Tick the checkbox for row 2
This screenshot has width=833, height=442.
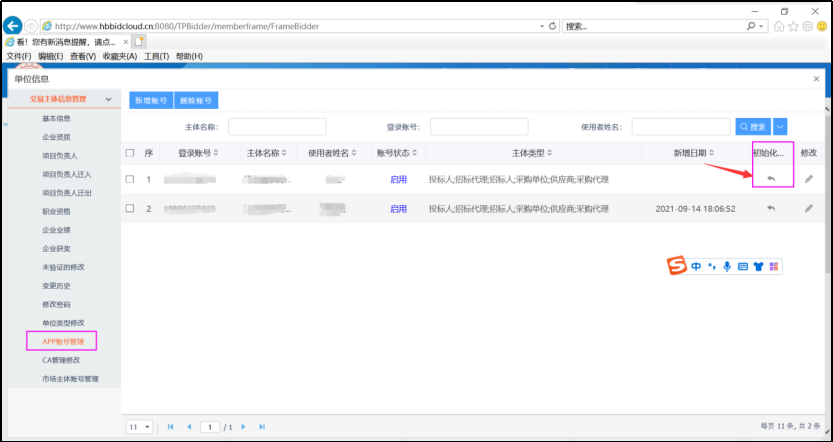(130, 208)
